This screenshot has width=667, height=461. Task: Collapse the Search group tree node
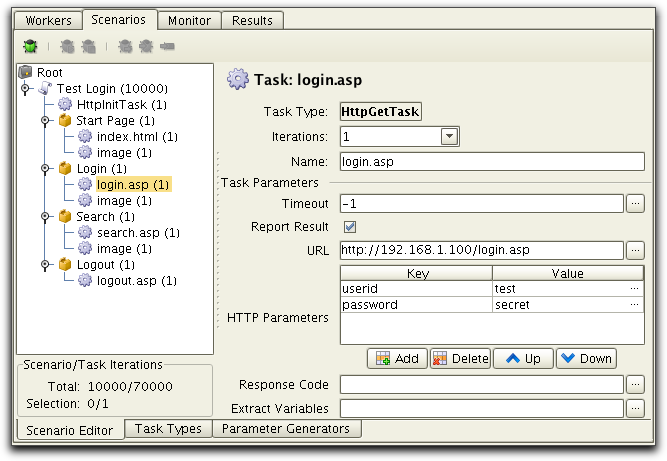click(x=45, y=217)
